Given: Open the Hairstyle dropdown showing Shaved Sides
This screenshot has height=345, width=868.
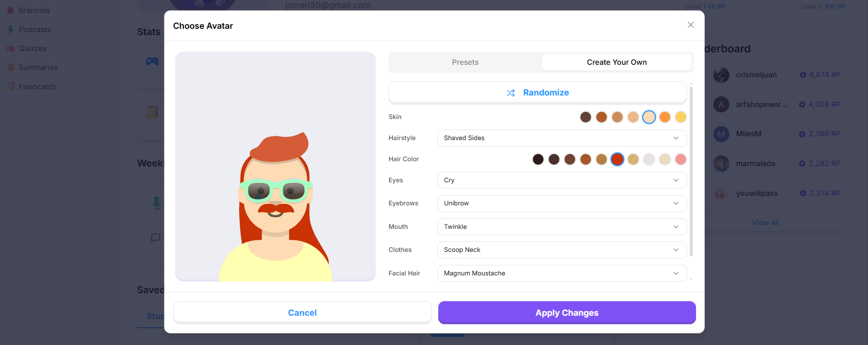Looking at the screenshot, I should click(561, 138).
